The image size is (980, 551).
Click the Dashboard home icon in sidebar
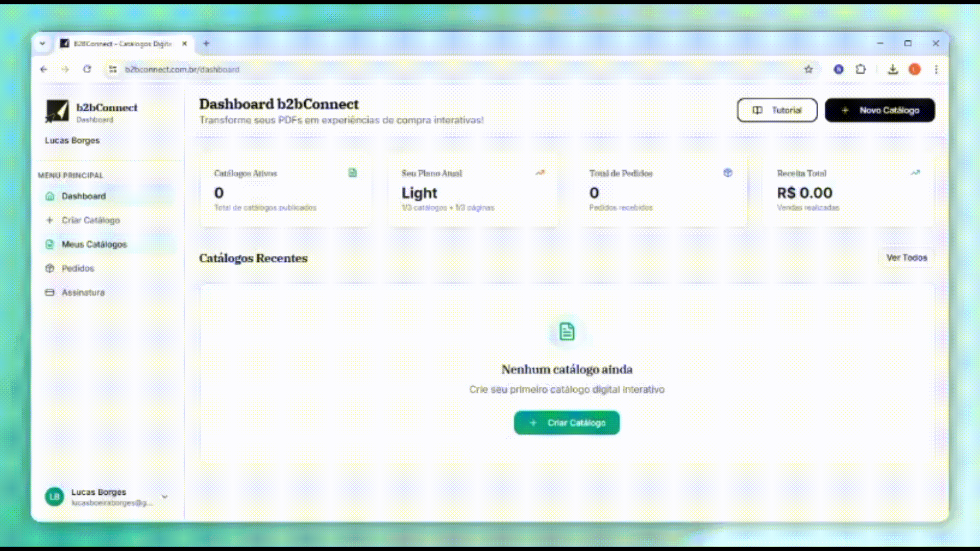point(50,196)
